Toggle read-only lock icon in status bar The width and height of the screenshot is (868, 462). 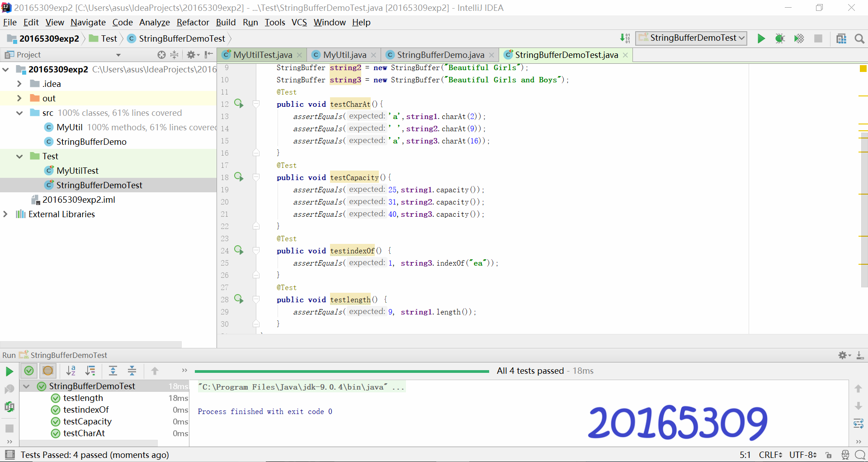point(828,455)
